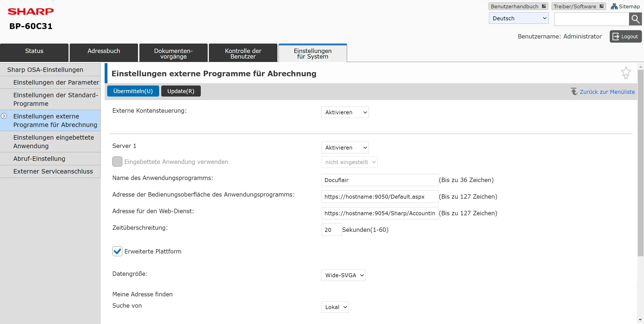Click the search magnifier icon
This screenshot has width=644, height=324.
click(x=635, y=19)
